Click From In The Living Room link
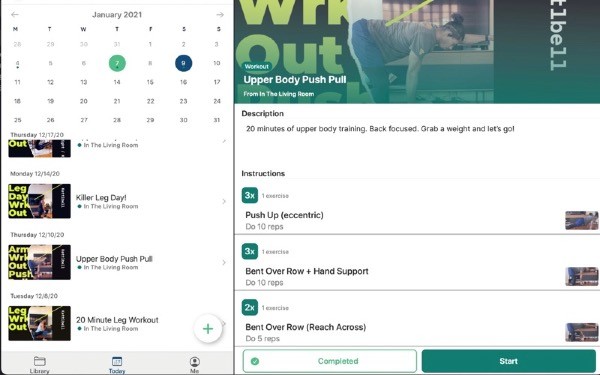Viewport: 600px width, 375px height. point(279,94)
